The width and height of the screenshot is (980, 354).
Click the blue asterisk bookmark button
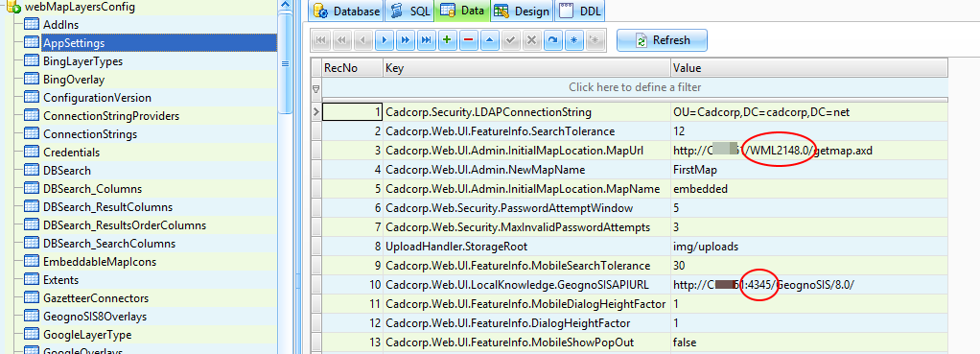tap(573, 40)
